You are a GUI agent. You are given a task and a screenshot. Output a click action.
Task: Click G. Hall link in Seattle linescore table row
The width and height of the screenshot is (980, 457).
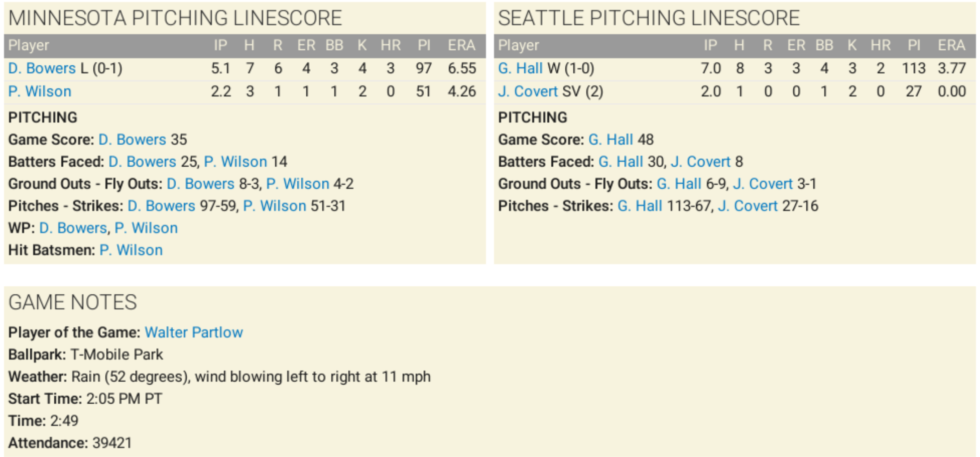[x=520, y=68]
